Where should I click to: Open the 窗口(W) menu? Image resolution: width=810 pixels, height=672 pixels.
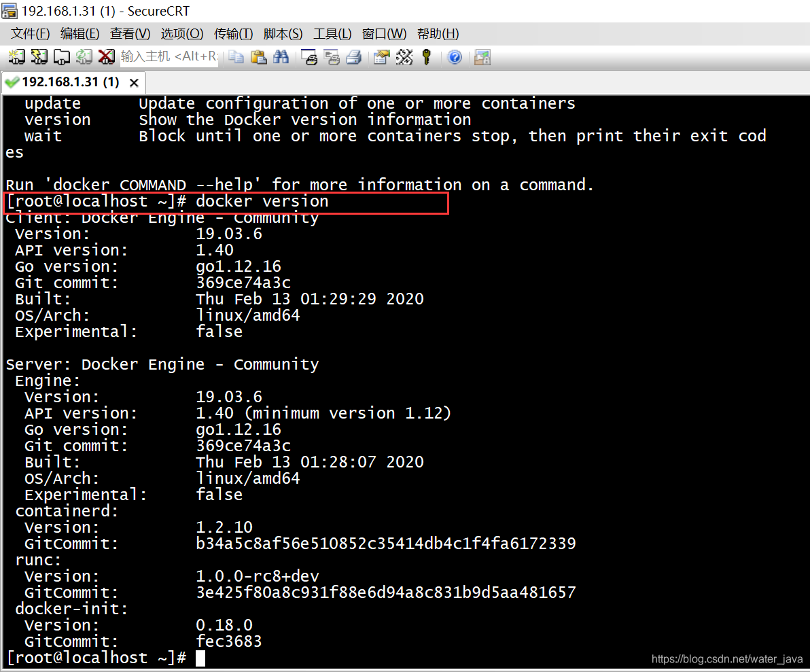(384, 34)
